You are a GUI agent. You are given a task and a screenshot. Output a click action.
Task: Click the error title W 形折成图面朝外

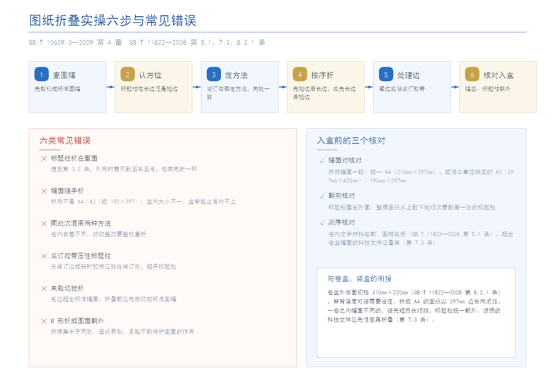click(77, 321)
